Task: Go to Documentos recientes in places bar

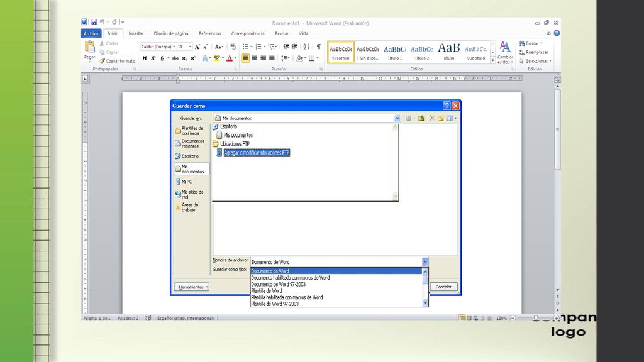Action: click(191, 144)
